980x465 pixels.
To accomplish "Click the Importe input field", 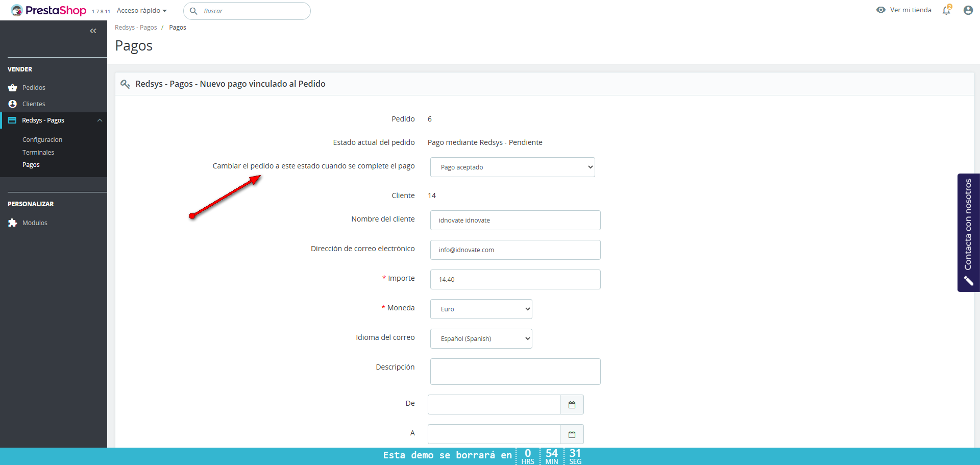I will click(516, 280).
